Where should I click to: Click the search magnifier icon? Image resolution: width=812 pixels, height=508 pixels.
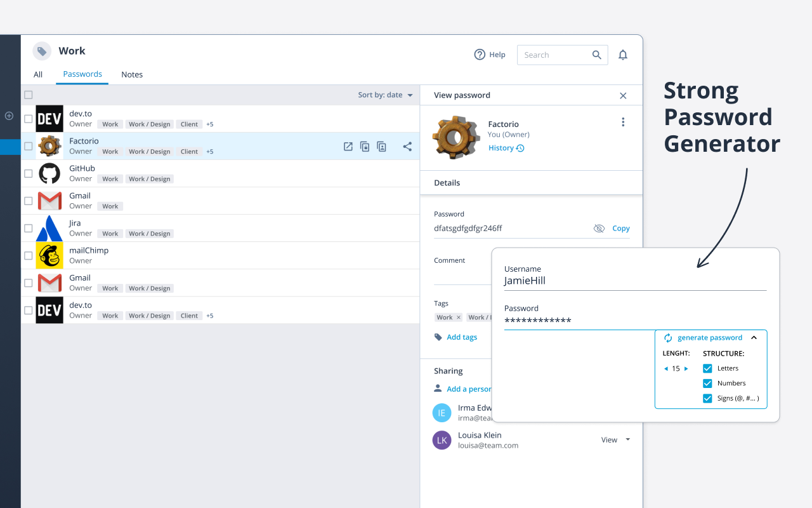pos(597,55)
